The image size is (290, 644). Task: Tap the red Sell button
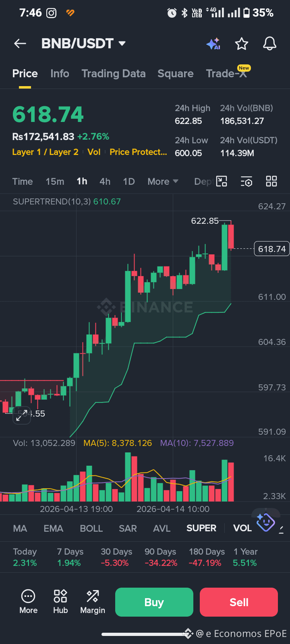point(239,602)
